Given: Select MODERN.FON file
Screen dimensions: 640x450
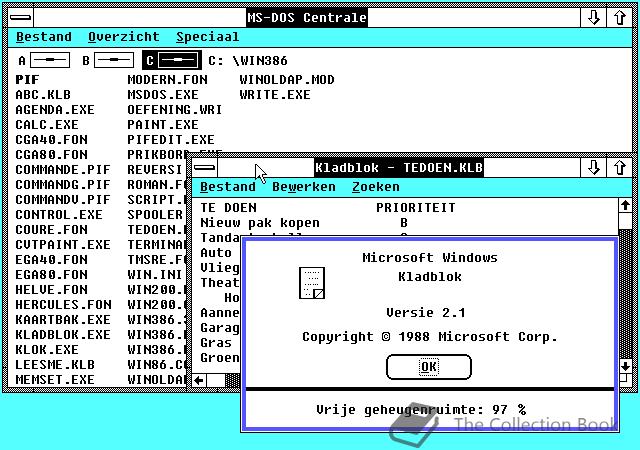Looking at the screenshot, I should (x=167, y=80).
